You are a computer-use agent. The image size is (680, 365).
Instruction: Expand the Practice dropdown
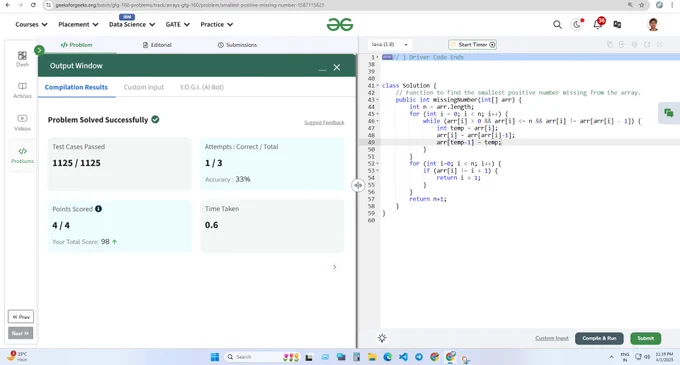click(216, 25)
